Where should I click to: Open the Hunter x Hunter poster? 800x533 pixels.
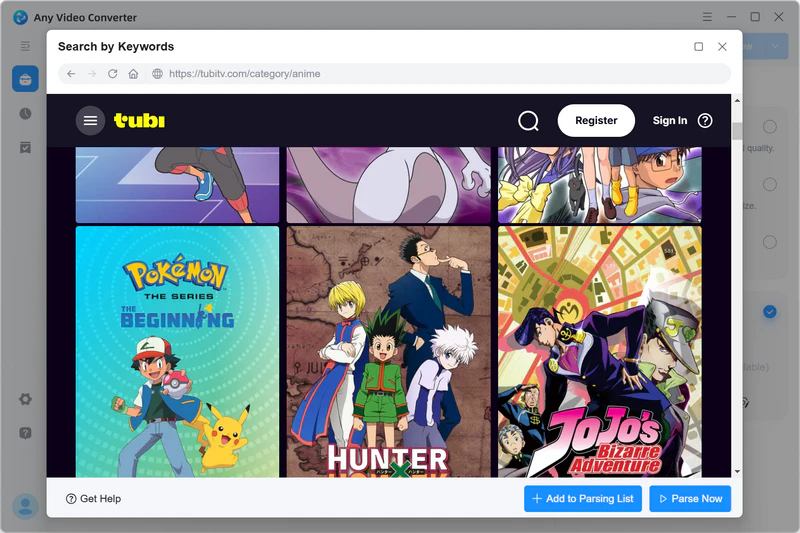click(388, 352)
